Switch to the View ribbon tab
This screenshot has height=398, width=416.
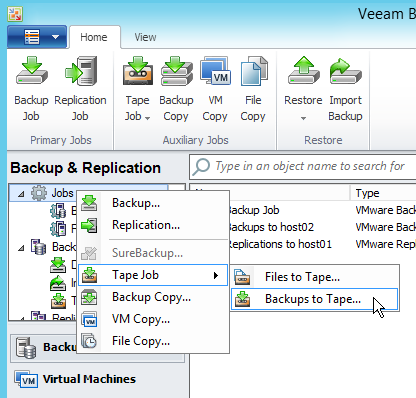(145, 37)
